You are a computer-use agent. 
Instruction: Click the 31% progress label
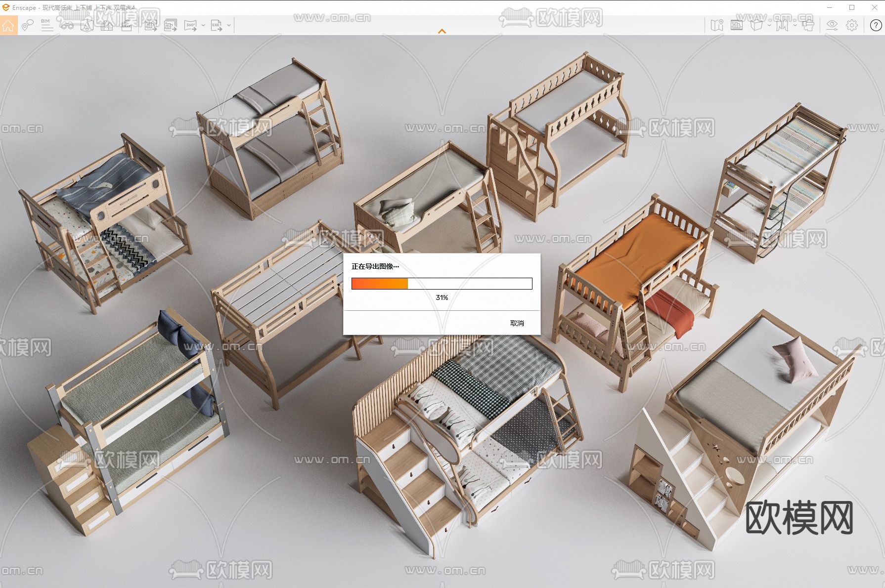(442, 297)
